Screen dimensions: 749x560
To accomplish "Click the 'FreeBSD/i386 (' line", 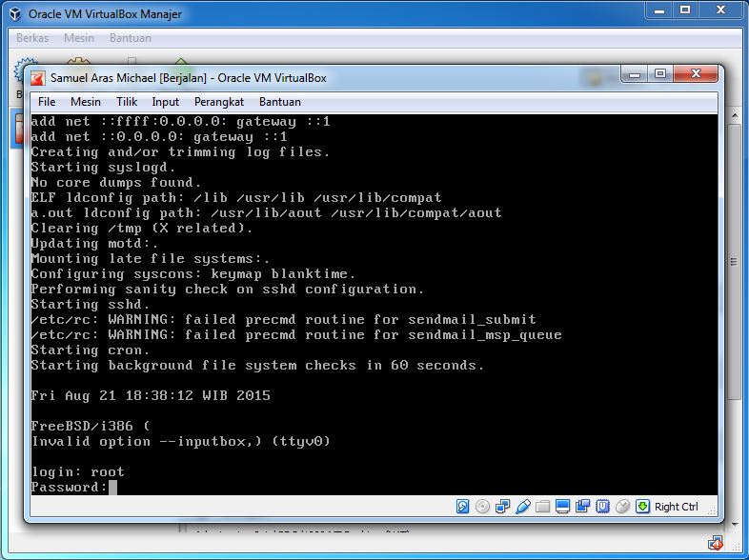I will pyautogui.click(x=91, y=426).
